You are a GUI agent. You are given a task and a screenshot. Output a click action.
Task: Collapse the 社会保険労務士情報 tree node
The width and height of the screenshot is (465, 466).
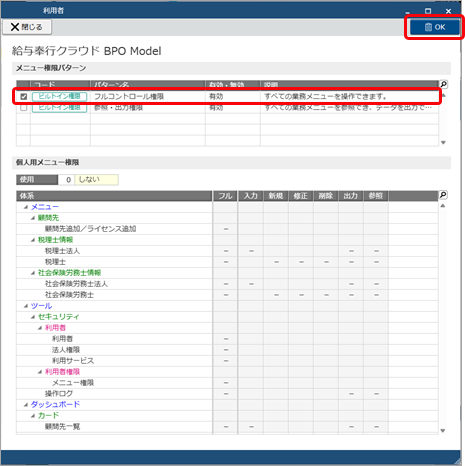click(x=33, y=273)
